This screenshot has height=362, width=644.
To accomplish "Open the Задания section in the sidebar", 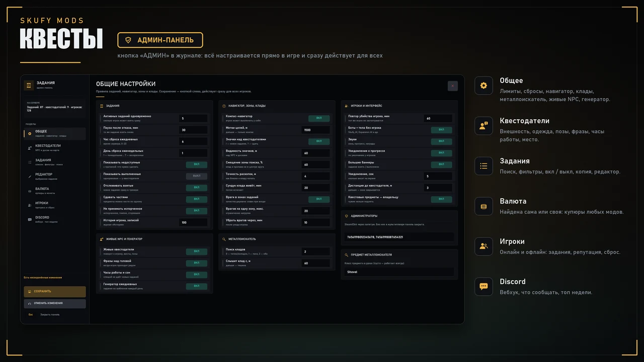I will click(x=55, y=162).
